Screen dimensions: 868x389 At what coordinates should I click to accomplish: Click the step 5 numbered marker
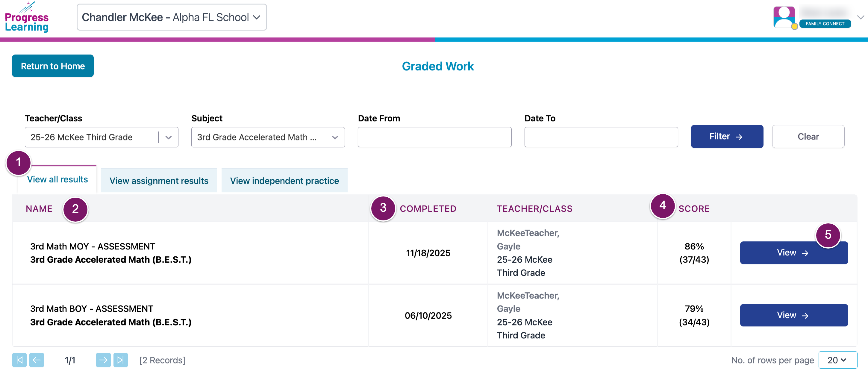point(828,235)
